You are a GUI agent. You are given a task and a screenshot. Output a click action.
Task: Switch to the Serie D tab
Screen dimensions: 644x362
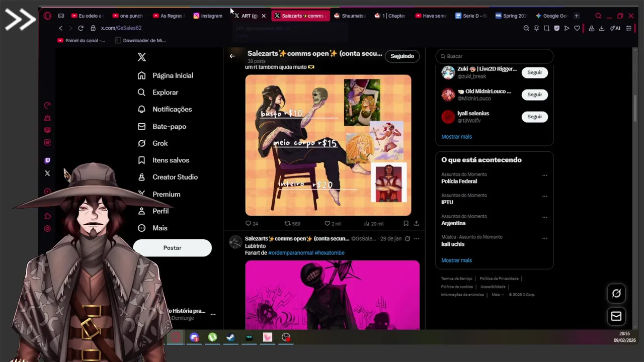click(471, 16)
